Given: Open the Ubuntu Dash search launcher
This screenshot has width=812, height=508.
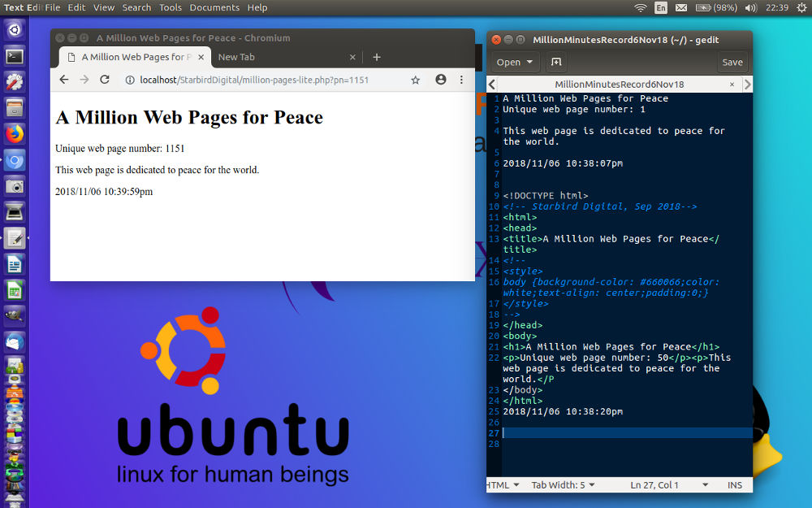Looking at the screenshot, I should (15, 29).
